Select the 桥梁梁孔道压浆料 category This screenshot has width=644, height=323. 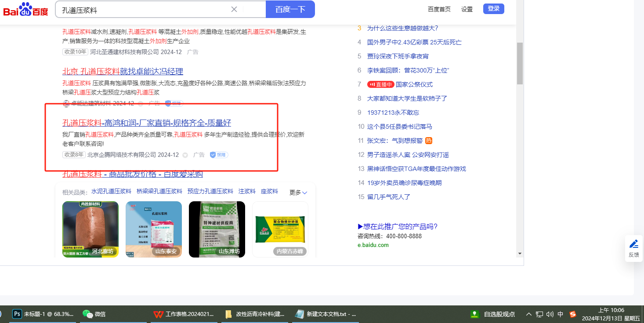pyautogui.click(x=159, y=192)
